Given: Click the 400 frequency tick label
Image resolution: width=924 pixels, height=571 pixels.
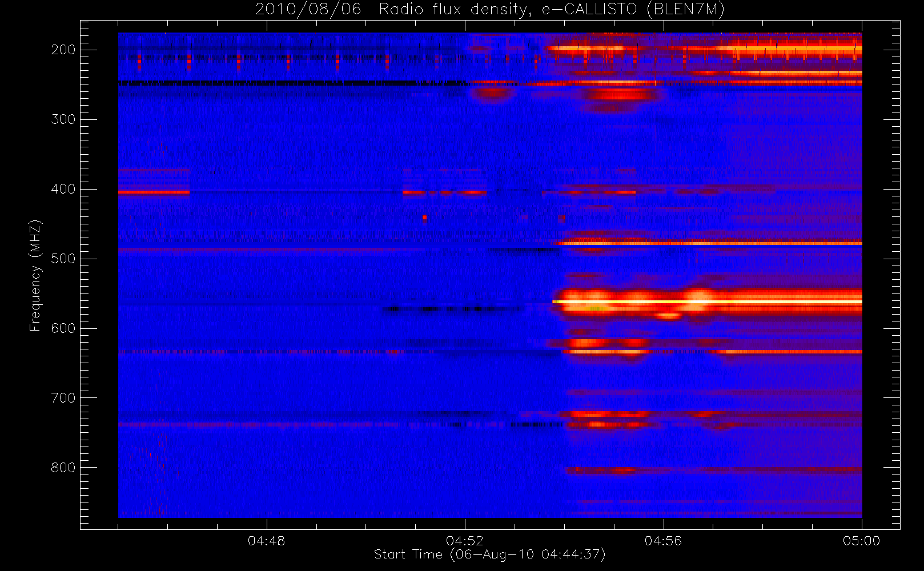Looking at the screenshot, I should (63, 189).
